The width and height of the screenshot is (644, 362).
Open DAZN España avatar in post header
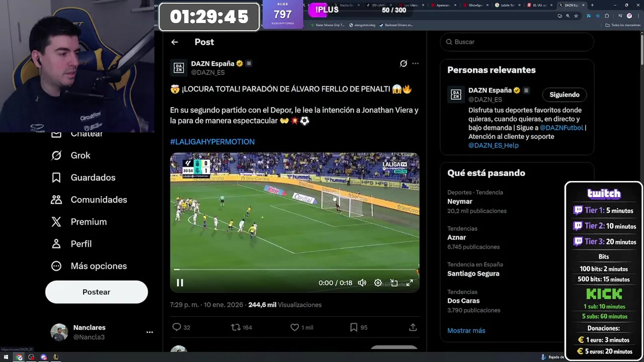click(x=179, y=68)
